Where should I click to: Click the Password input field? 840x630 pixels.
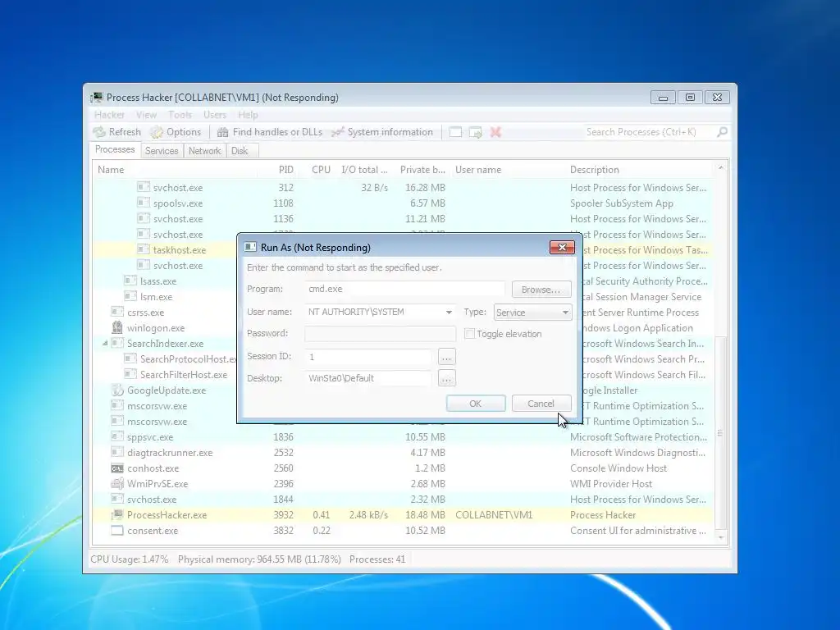380,333
